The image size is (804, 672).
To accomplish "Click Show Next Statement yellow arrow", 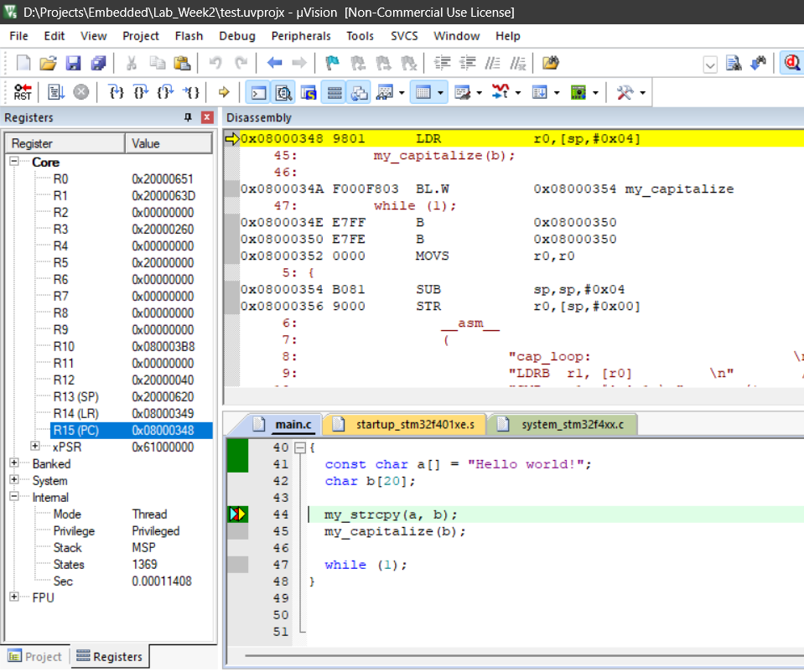I will pyautogui.click(x=224, y=92).
